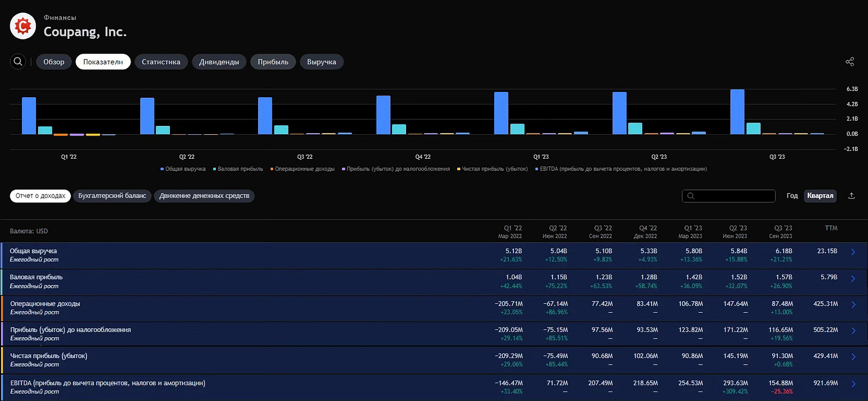This screenshot has width=868, height=401.
Task: Toggle Операционные доходы legend item
Action: coord(302,169)
